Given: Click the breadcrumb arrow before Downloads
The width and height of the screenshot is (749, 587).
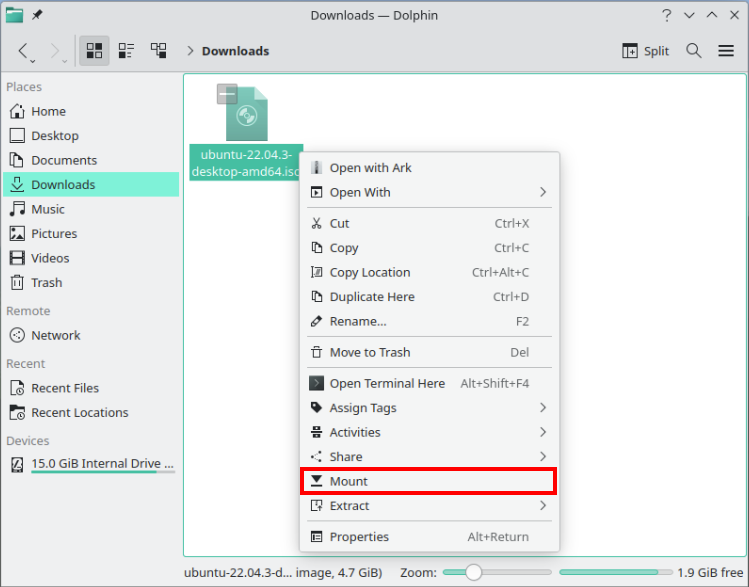Looking at the screenshot, I should [x=190, y=51].
